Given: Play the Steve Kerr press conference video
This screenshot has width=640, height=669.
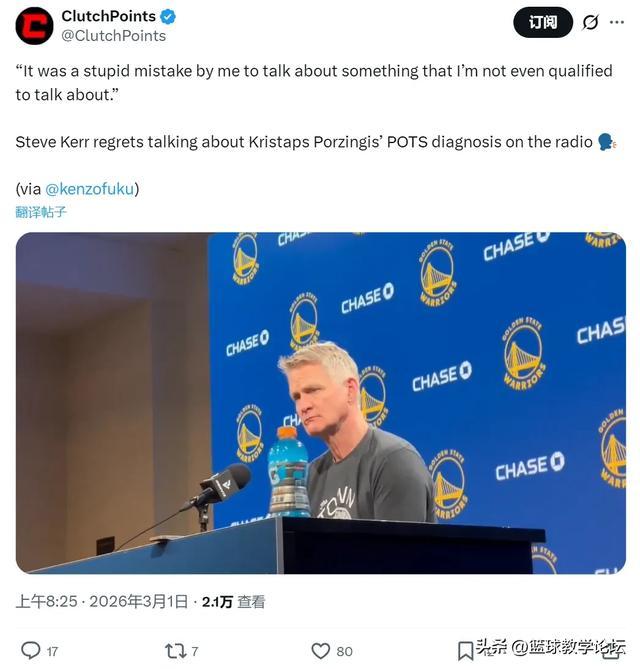Looking at the screenshot, I should pyautogui.click(x=321, y=403).
